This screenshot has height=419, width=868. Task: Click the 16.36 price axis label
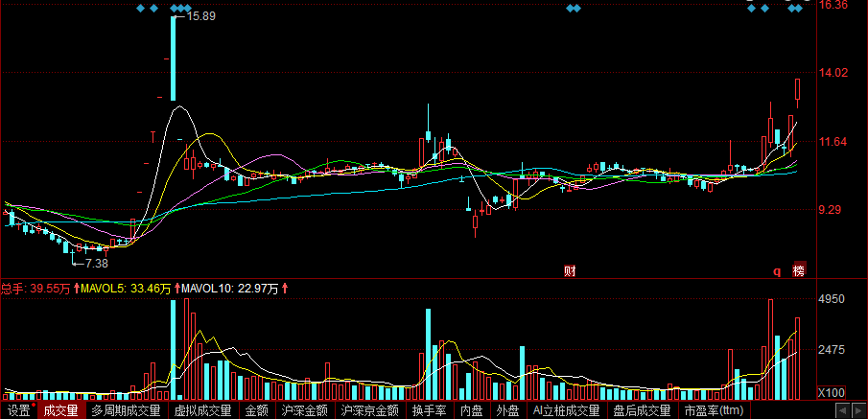pos(833,5)
